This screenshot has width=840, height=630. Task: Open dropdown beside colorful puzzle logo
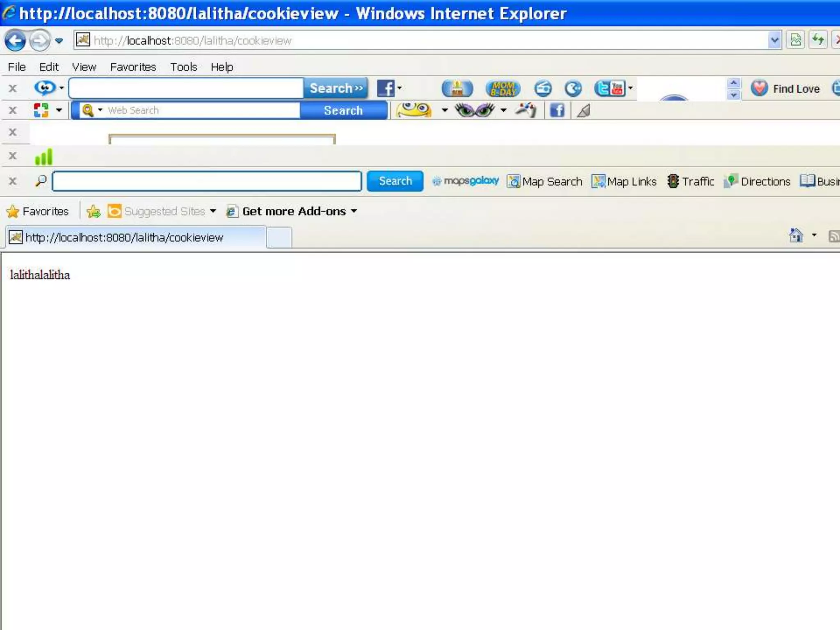[x=59, y=110]
